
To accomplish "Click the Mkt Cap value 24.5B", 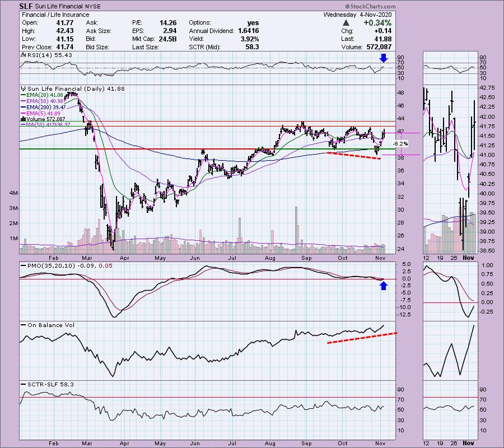I will point(167,39).
